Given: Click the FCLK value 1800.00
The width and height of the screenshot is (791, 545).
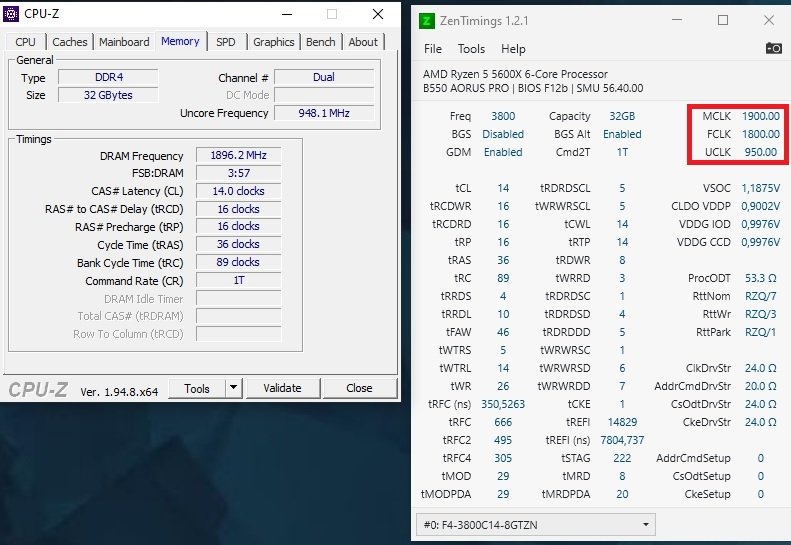Looking at the screenshot, I should pos(760,134).
